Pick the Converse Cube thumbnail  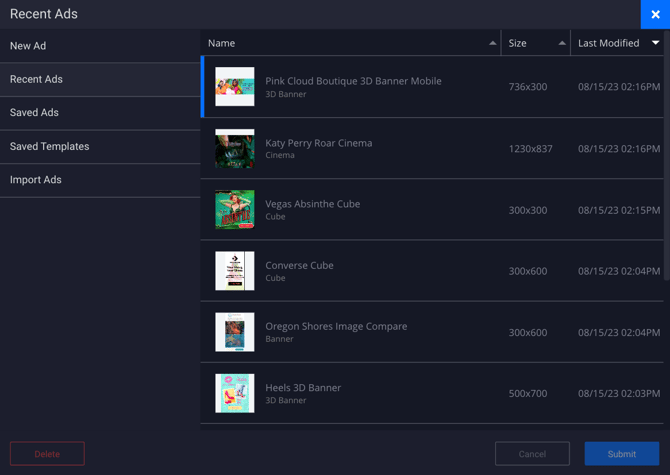click(235, 271)
